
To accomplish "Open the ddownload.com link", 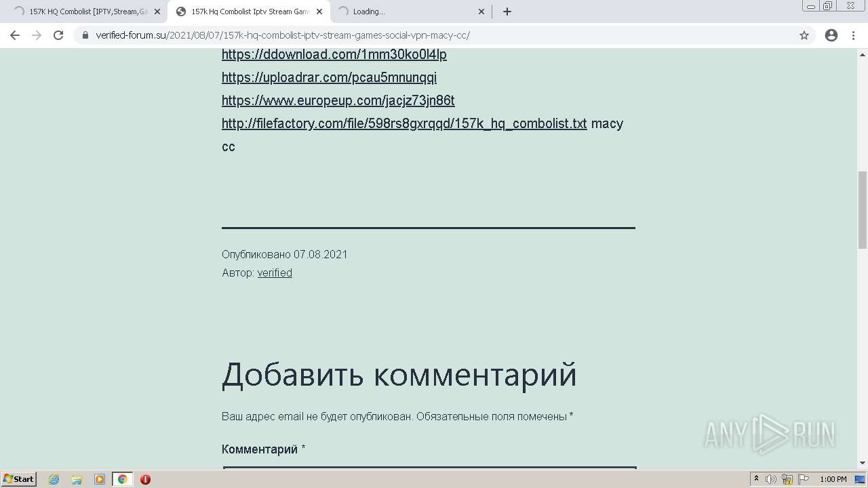I will pyautogui.click(x=334, y=54).
